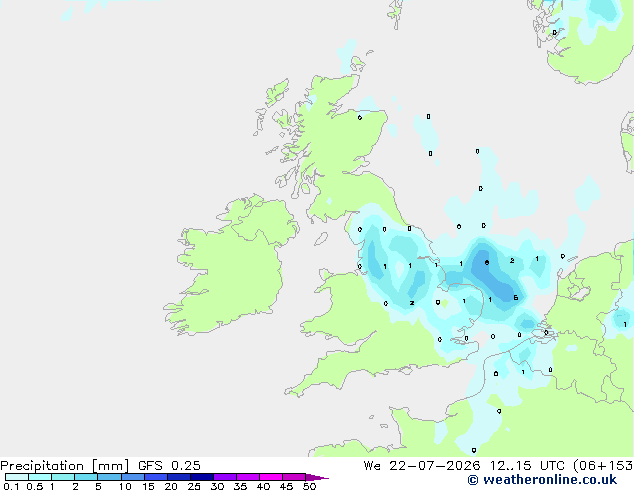Click the weatheronline.co.uk copyright link
The width and height of the screenshot is (634, 490).
542,480
